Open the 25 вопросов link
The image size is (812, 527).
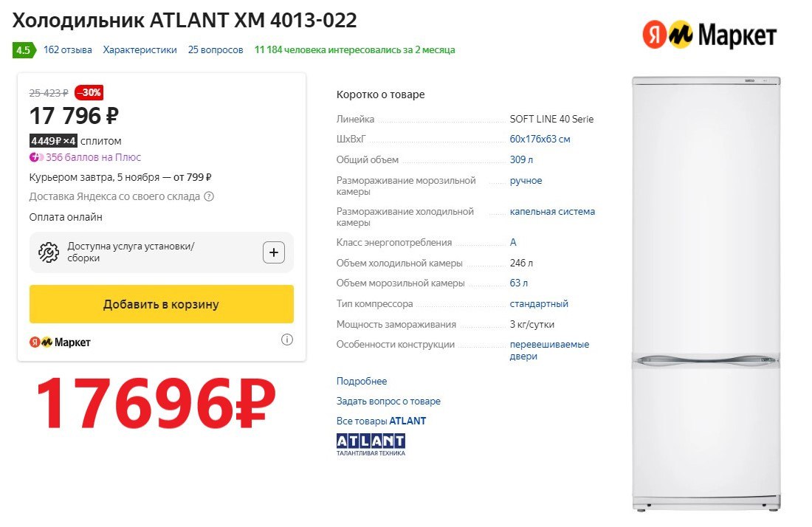pyautogui.click(x=216, y=50)
